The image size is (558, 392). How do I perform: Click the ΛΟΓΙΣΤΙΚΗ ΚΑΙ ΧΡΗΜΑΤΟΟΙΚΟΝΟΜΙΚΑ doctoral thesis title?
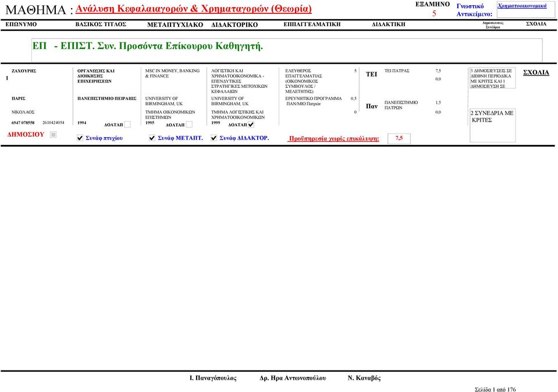coord(239,81)
